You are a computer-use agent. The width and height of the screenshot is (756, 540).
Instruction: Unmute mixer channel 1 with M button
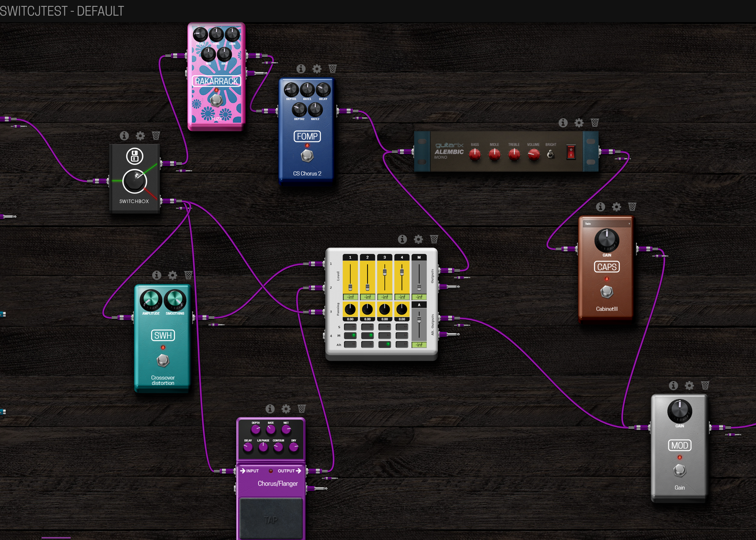350,335
